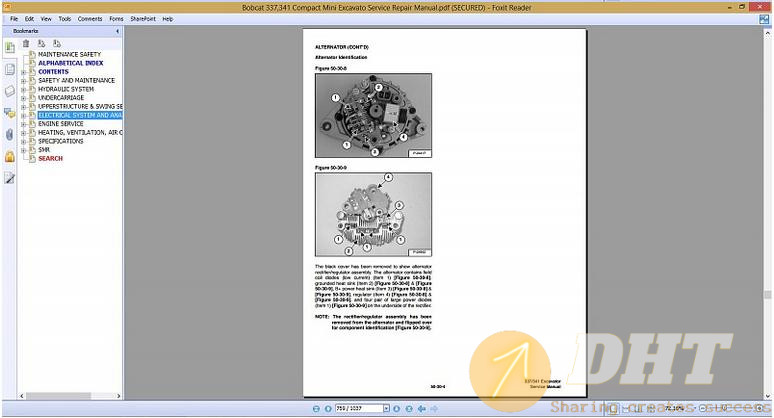Go to first page button
The height and width of the screenshot is (418, 774).
coord(316,409)
